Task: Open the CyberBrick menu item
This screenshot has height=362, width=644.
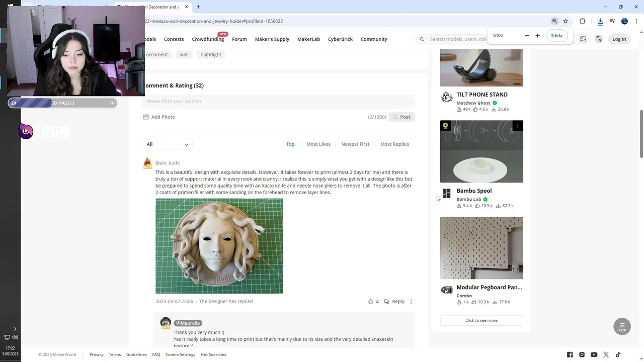Action: coord(340,39)
